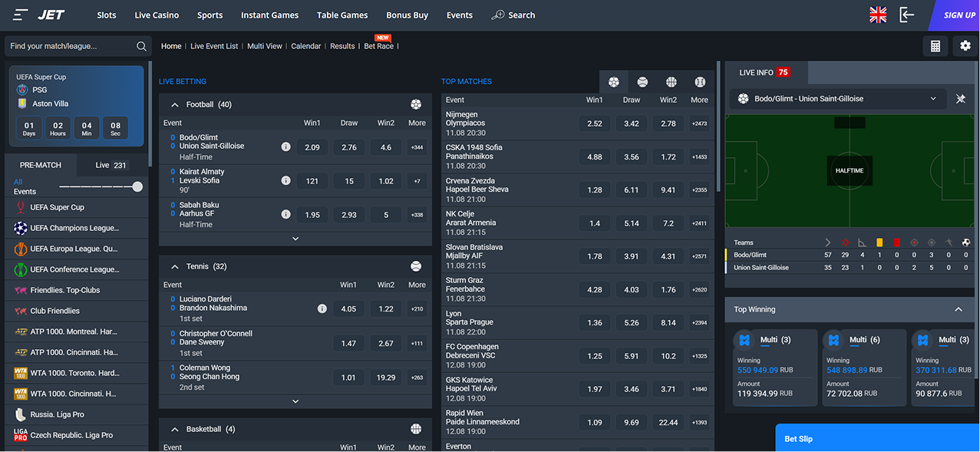Screen dimensions: 980x452
Task: Open +2473 more markets for Nijmegen match
Action: click(699, 124)
